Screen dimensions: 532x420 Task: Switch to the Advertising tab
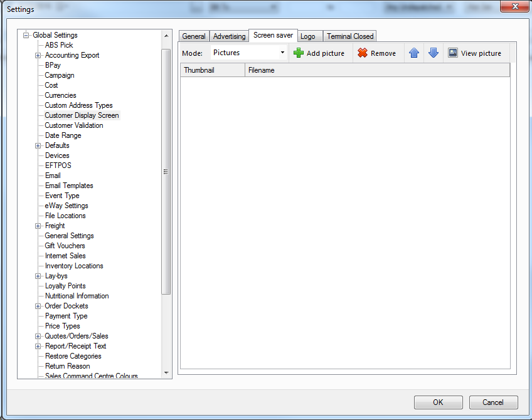click(229, 36)
